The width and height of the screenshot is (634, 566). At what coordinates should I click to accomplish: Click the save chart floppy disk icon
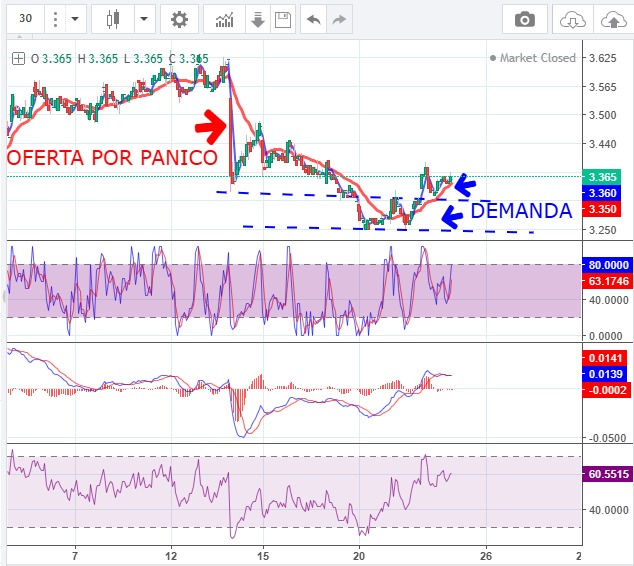[x=282, y=19]
